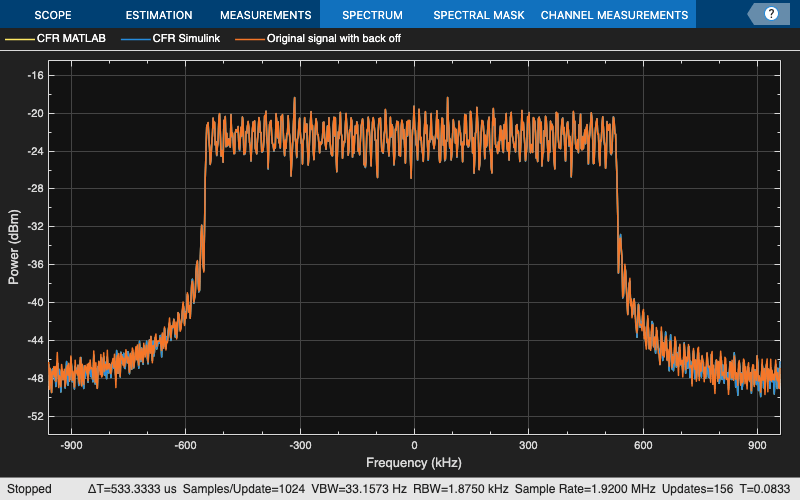
Task: Click the VBW=33.1573 Hz status entry
Action: pos(359,489)
